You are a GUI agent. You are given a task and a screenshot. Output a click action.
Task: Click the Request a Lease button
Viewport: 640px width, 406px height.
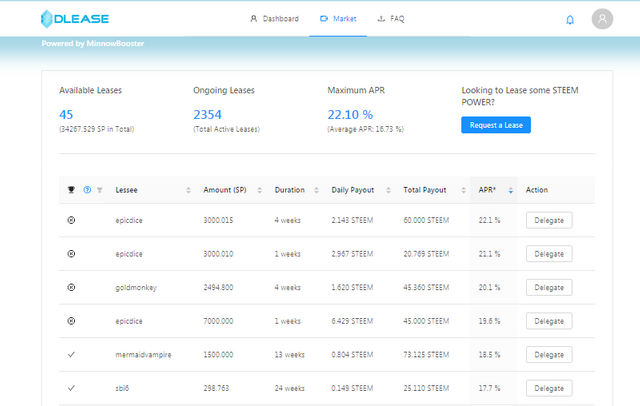tap(496, 125)
